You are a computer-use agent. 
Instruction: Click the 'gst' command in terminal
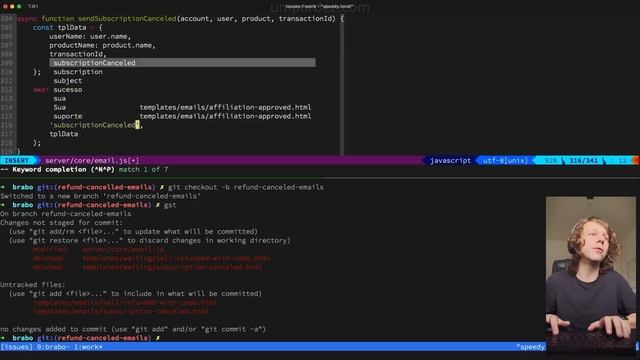[x=170, y=205]
